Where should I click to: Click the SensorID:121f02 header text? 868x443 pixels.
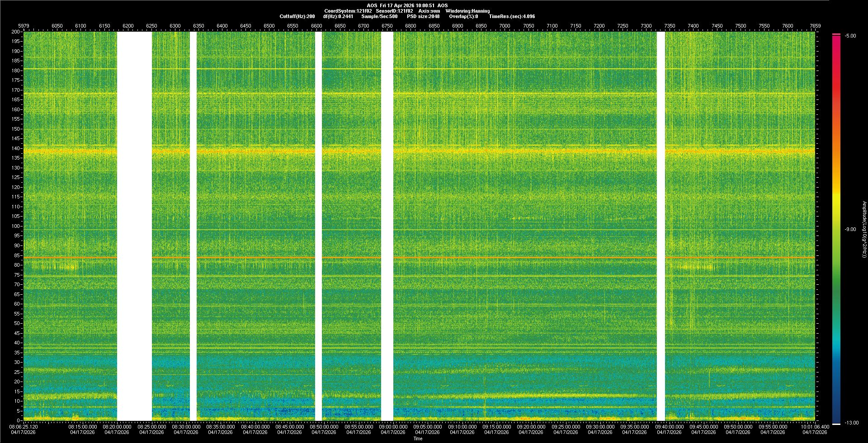click(394, 11)
